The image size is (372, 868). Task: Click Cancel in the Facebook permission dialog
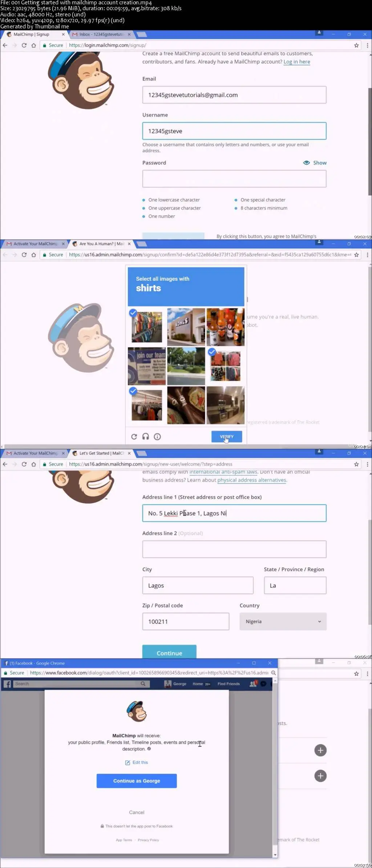click(x=137, y=812)
